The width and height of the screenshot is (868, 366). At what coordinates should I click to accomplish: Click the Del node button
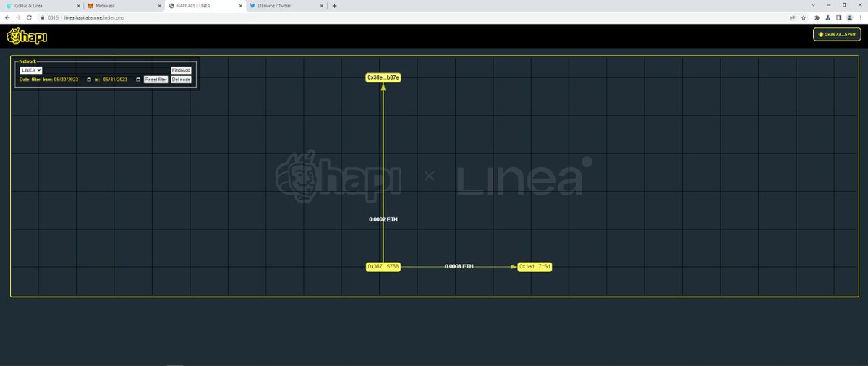click(181, 80)
